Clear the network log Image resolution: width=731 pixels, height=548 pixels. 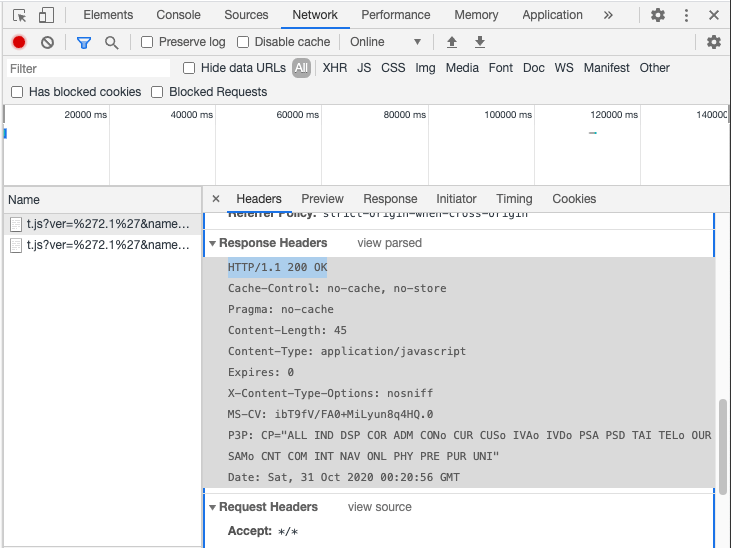(47, 42)
